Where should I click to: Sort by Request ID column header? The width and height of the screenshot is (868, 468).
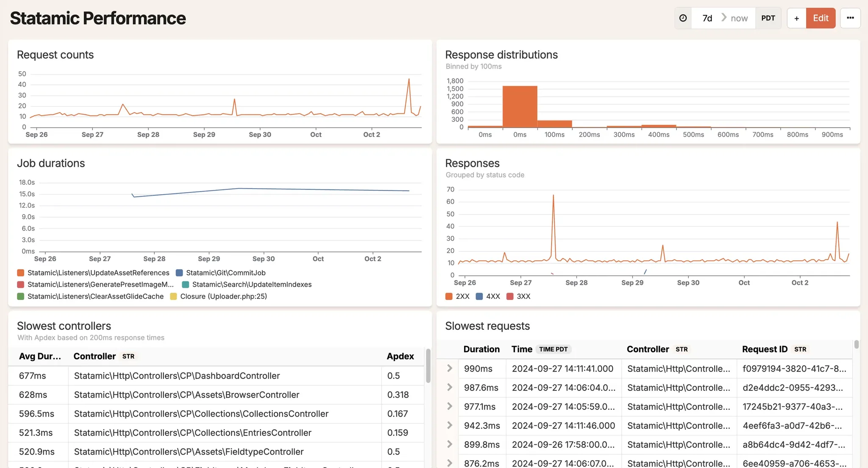765,349
